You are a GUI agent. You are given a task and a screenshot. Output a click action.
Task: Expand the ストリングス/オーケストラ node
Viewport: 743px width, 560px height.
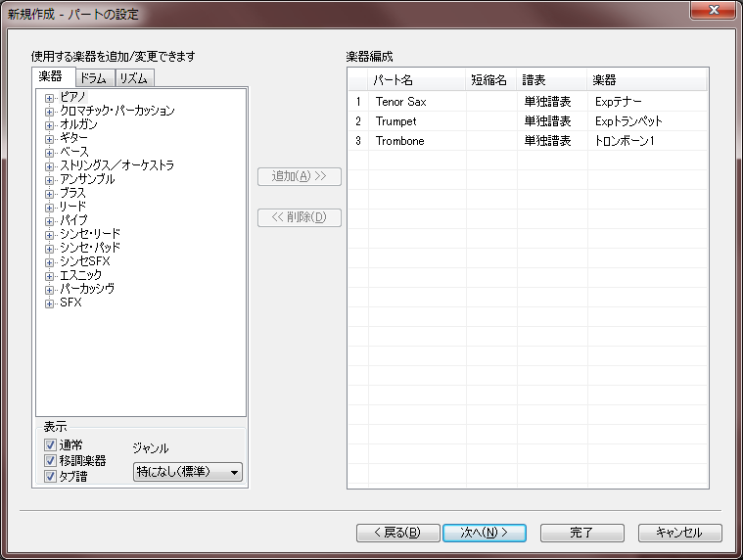tap(49, 166)
